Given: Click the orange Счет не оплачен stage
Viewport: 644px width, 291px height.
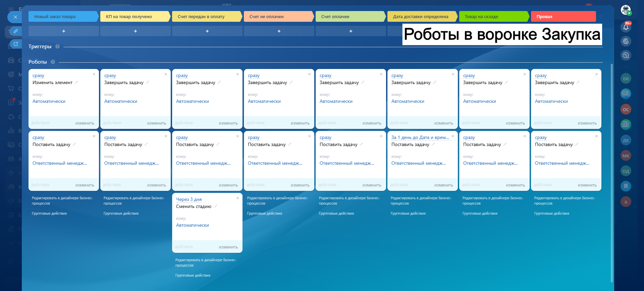Looking at the screenshot, I should [x=278, y=16].
